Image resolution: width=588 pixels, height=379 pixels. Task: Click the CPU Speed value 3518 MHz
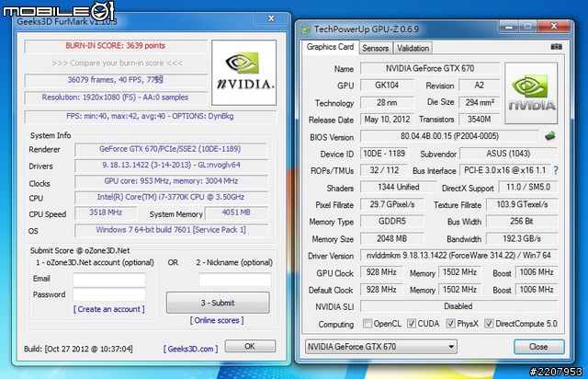click(106, 213)
